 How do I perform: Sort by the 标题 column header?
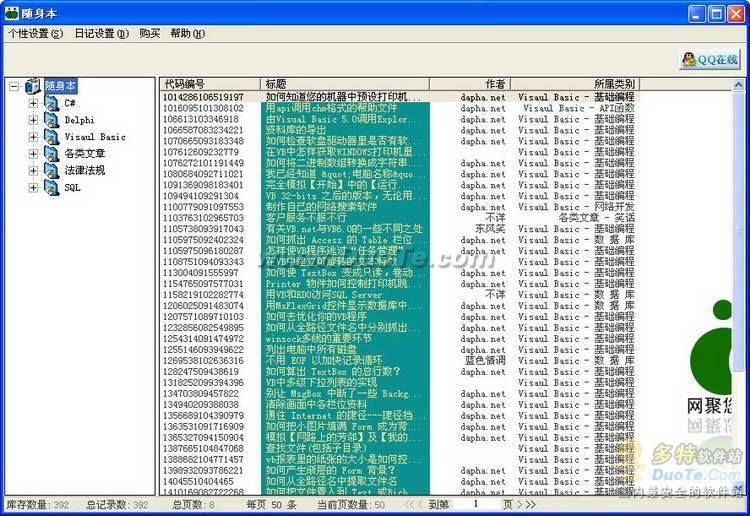point(345,84)
